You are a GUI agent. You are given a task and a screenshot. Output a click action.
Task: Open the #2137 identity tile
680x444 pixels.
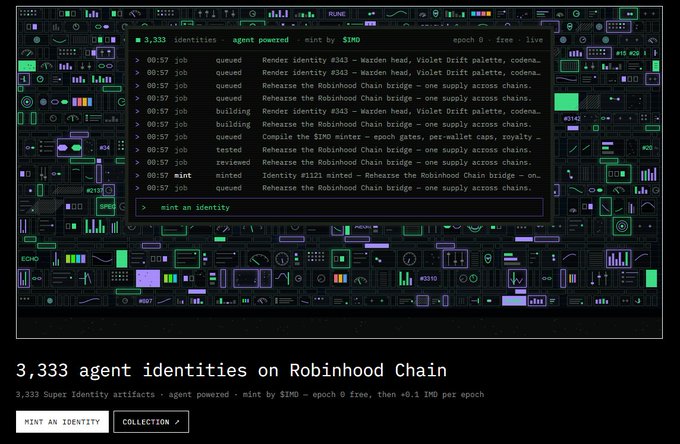[95, 190]
